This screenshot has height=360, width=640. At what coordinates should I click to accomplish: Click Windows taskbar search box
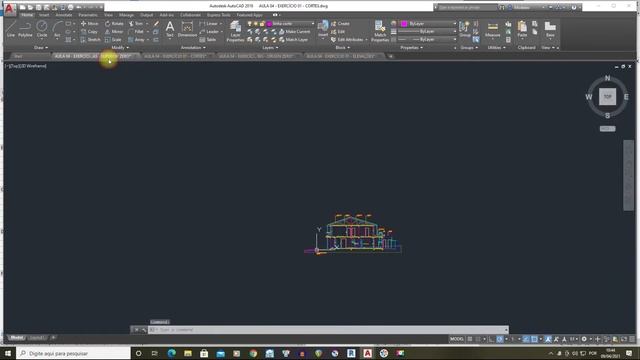click(73, 353)
